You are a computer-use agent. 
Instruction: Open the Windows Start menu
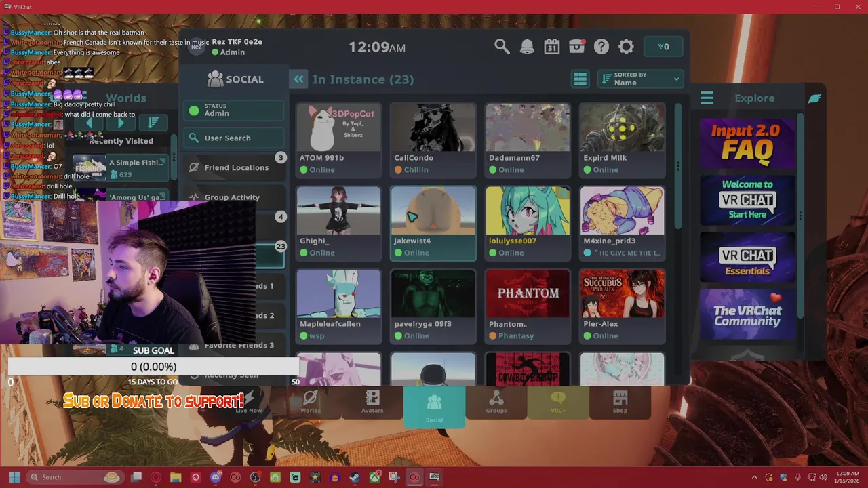[14, 477]
